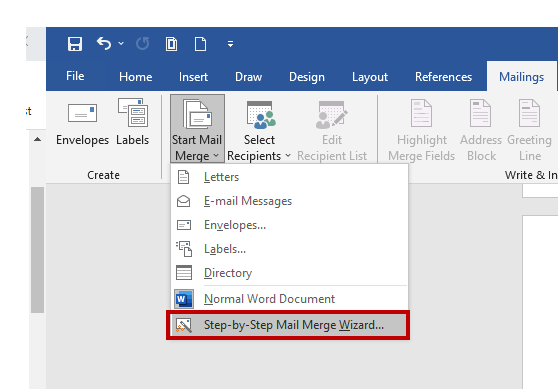Viewport: 558px width, 389px height.
Task: Click the Undo arrow icon
Action: click(x=104, y=44)
